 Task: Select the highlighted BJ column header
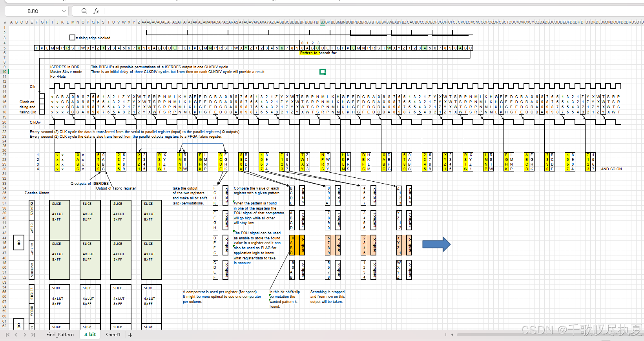pyautogui.click(x=323, y=22)
